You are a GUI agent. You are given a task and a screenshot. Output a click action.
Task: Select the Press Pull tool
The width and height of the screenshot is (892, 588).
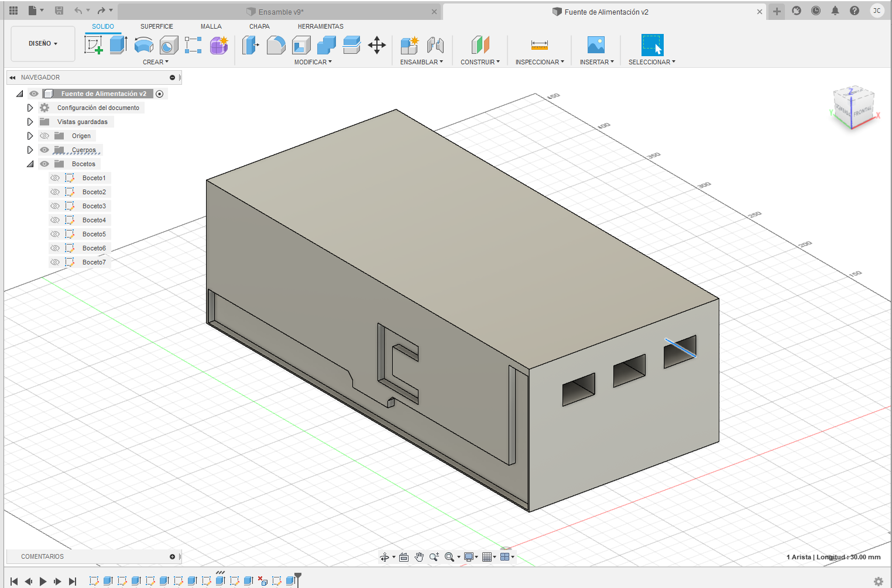pyautogui.click(x=251, y=45)
